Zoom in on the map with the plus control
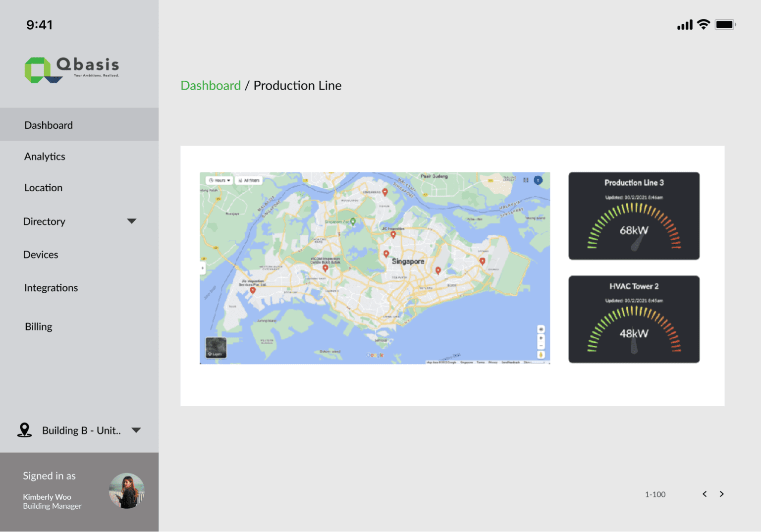 541,338
